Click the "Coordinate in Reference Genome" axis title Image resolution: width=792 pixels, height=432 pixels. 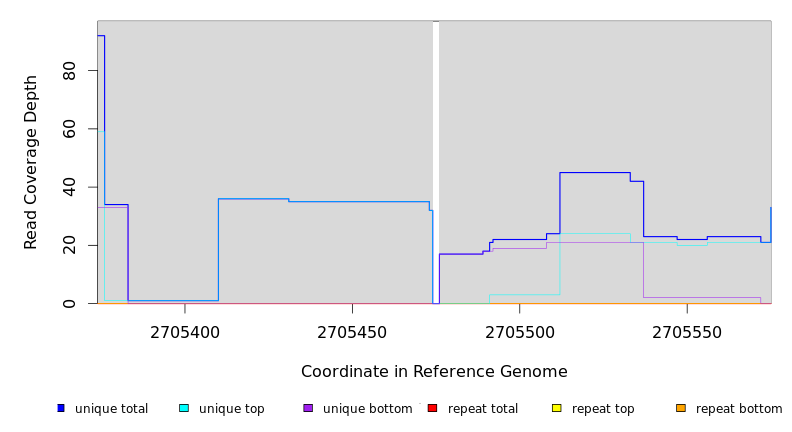(434, 372)
